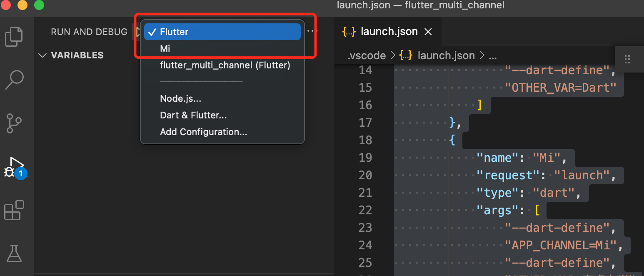Image resolution: width=644 pixels, height=276 pixels.
Task: Select flutter_multi_channel (Flutter) configuration
Action: click(x=225, y=65)
